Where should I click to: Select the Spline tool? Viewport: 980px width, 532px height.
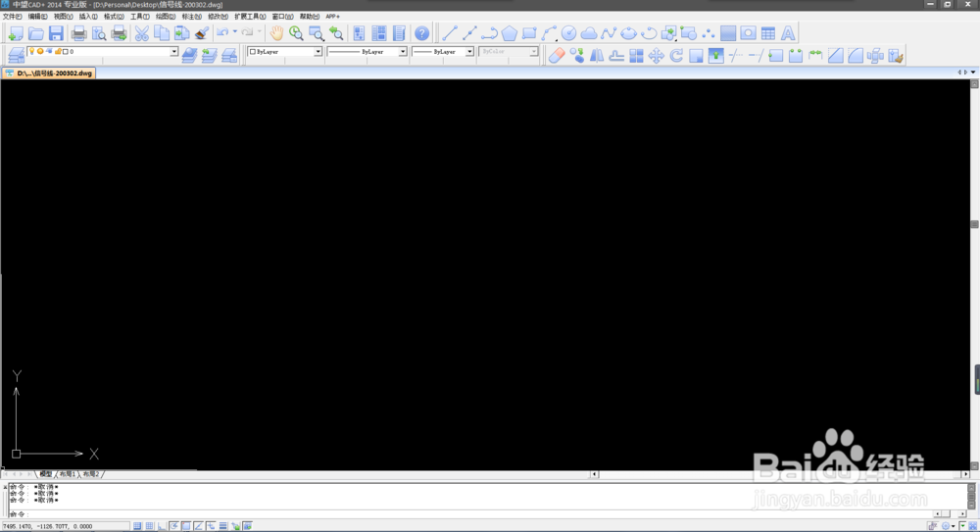pyautogui.click(x=609, y=33)
